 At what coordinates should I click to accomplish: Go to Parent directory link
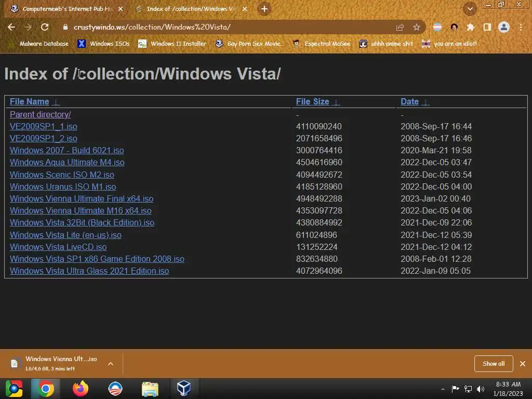(40, 115)
